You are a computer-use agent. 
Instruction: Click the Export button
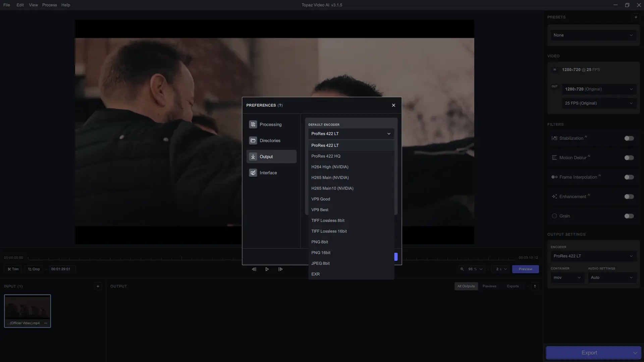click(x=589, y=353)
